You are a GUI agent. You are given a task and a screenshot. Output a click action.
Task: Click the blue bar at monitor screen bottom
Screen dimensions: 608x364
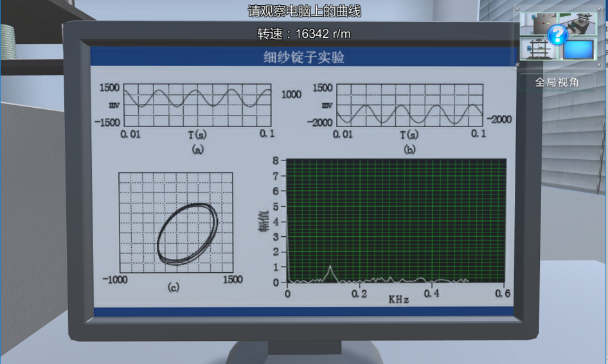coord(303,311)
